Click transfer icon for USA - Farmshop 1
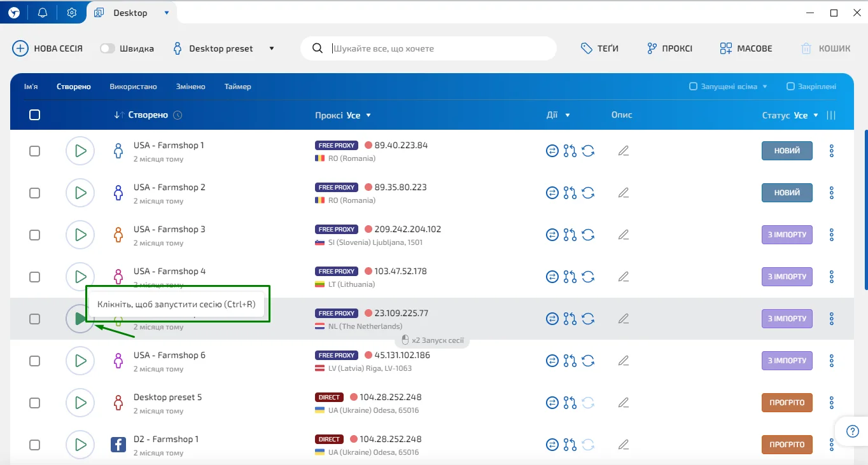This screenshot has width=868, height=465. pos(552,151)
